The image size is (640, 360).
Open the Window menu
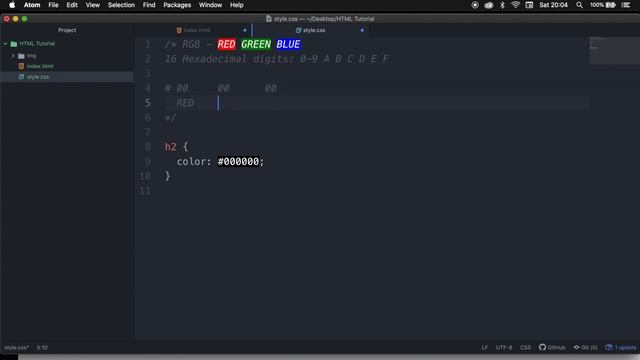point(210,5)
